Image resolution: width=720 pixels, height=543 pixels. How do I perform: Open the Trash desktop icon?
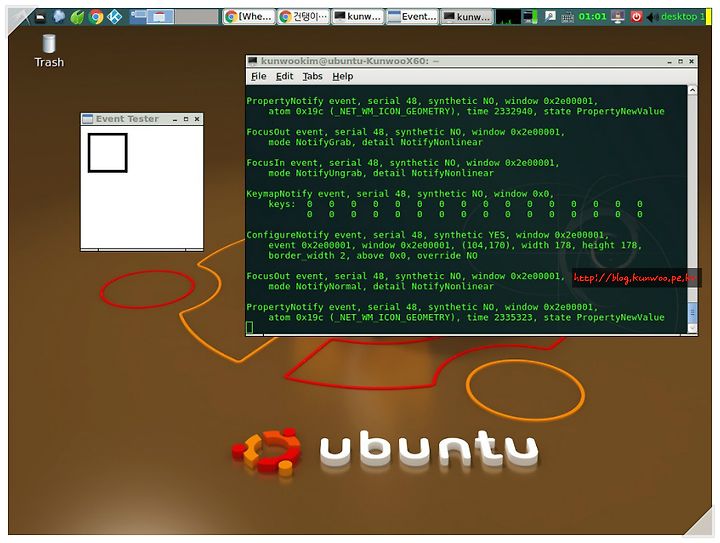coord(49,51)
